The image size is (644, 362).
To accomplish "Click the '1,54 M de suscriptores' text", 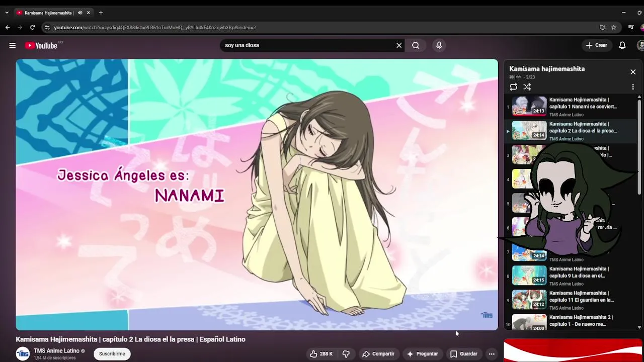I will coord(54,358).
